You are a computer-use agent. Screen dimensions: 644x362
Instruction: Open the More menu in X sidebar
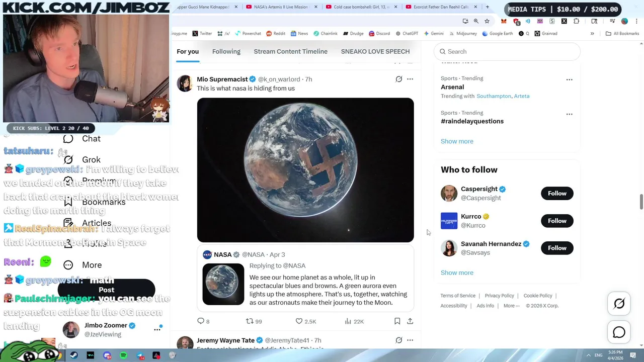pyautogui.click(x=83, y=265)
